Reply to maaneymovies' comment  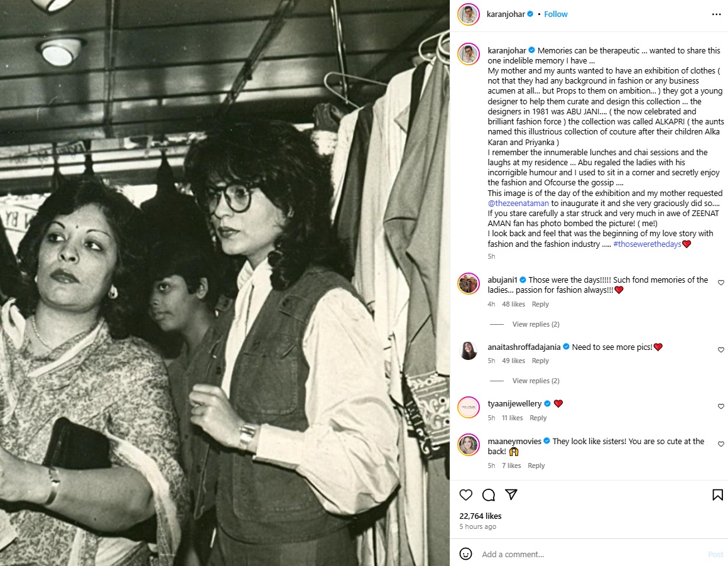tap(536, 465)
